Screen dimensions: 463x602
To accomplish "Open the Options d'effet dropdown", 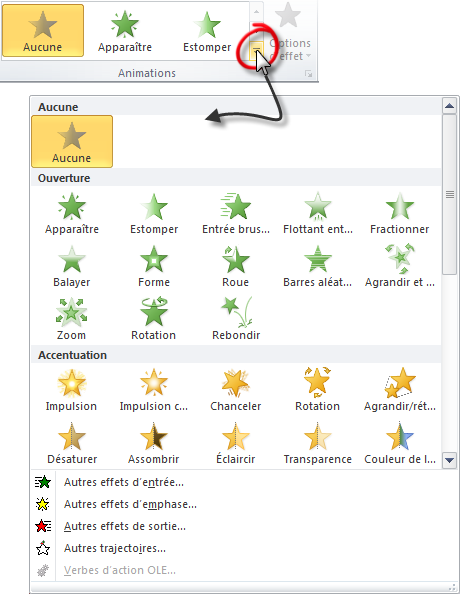I will tap(291, 31).
